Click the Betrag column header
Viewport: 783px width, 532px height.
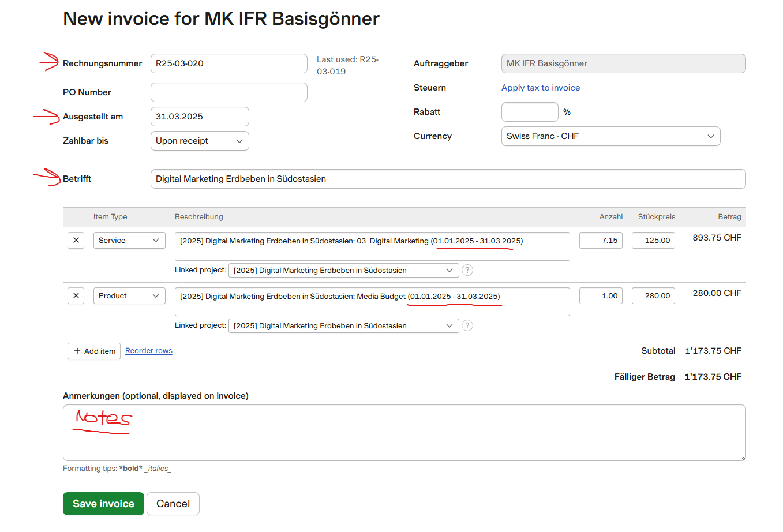coord(729,217)
